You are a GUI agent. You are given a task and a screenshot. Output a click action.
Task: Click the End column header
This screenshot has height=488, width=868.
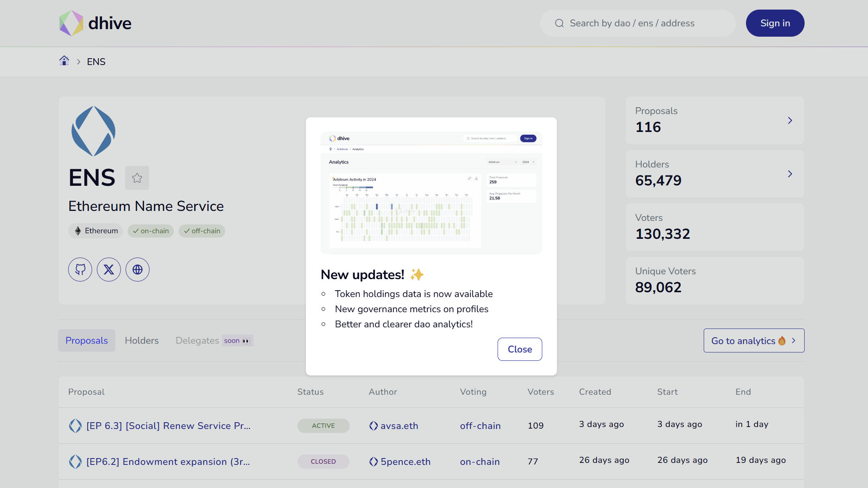[743, 392]
